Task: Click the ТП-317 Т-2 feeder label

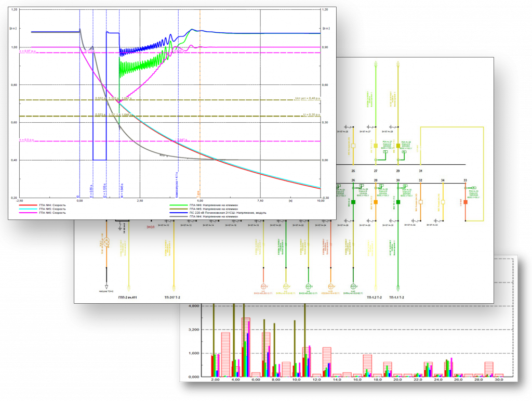Action: point(172,297)
